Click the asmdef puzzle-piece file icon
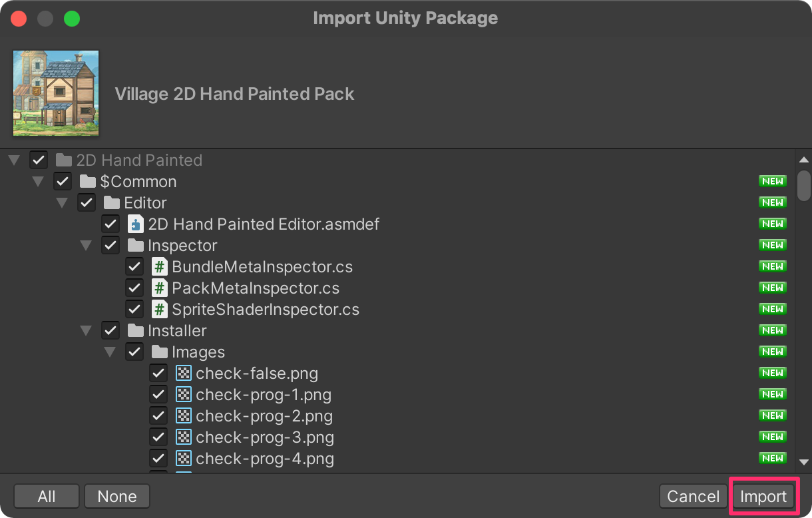The width and height of the screenshot is (812, 518). point(136,224)
